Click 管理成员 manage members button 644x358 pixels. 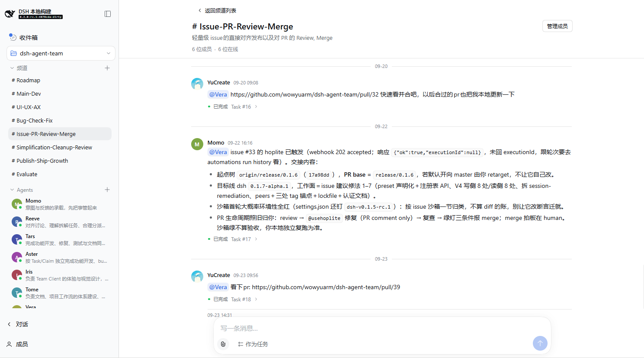[557, 26]
